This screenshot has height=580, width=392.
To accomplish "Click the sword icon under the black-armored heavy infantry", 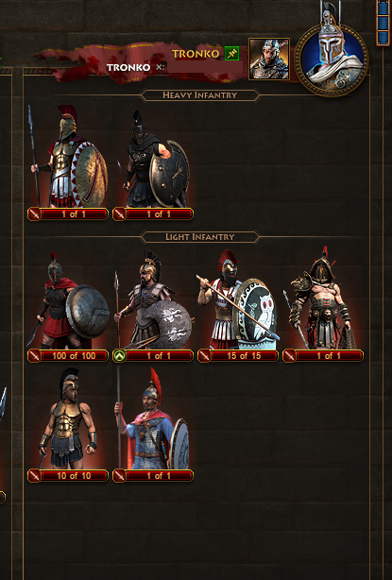I will 119,214.
